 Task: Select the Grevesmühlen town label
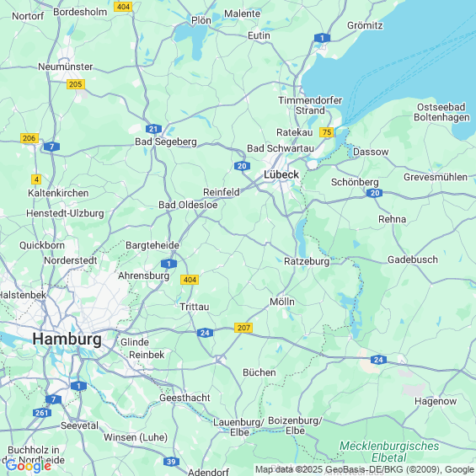tap(436, 177)
